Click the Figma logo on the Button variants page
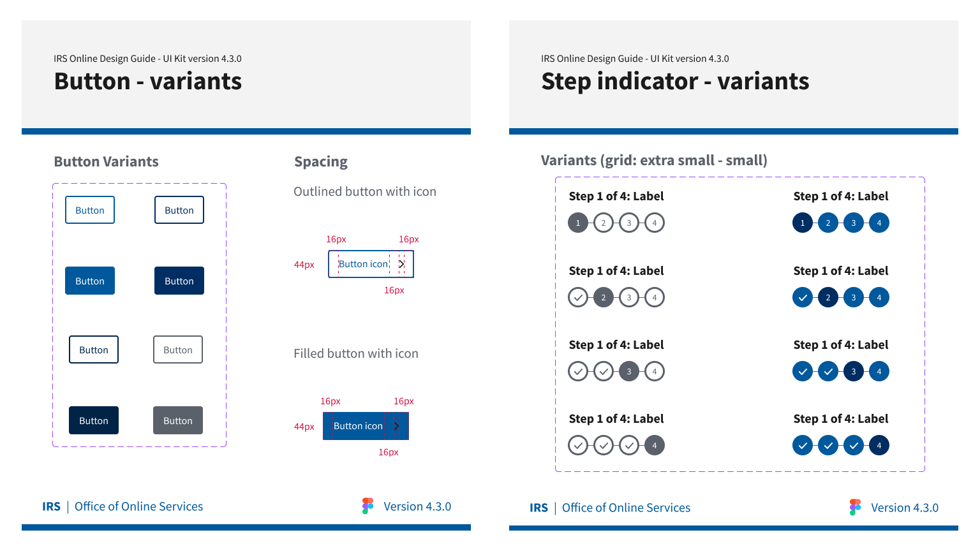 pos(367,506)
